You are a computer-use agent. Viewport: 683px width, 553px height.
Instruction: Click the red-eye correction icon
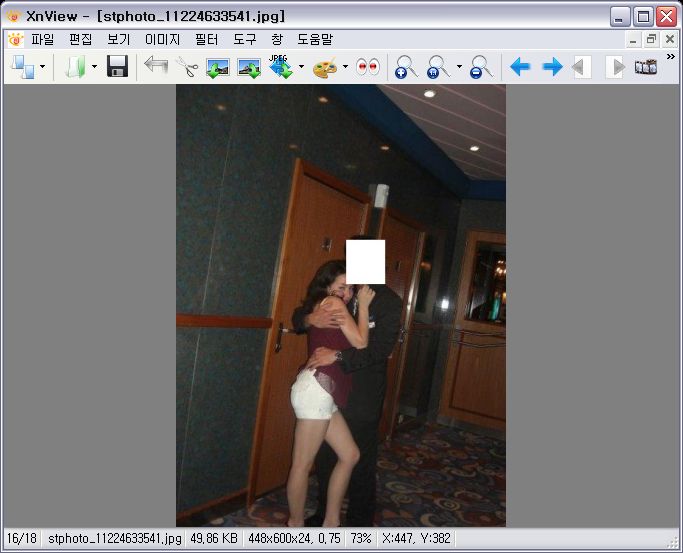click(x=368, y=67)
